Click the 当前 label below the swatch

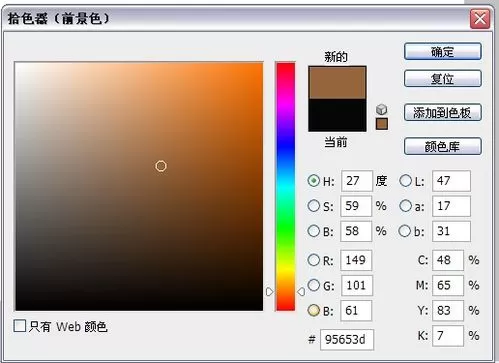click(x=336, y=142)
